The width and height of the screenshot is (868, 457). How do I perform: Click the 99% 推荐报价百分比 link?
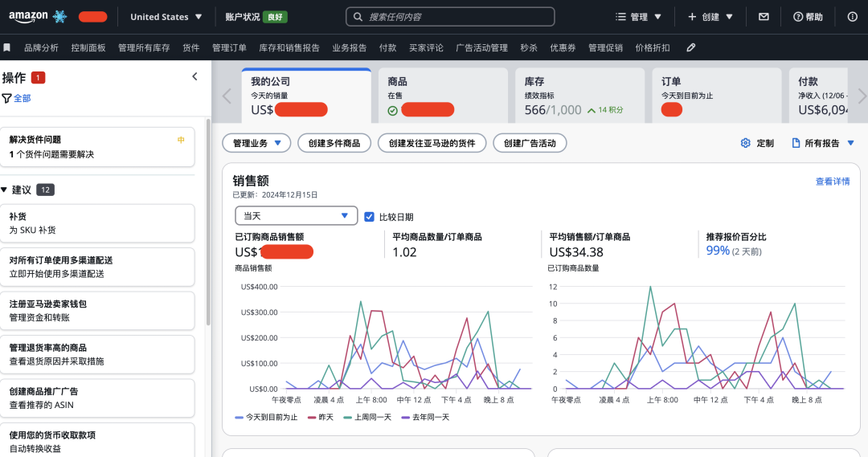pyautogui.click(x=718, y=251)
